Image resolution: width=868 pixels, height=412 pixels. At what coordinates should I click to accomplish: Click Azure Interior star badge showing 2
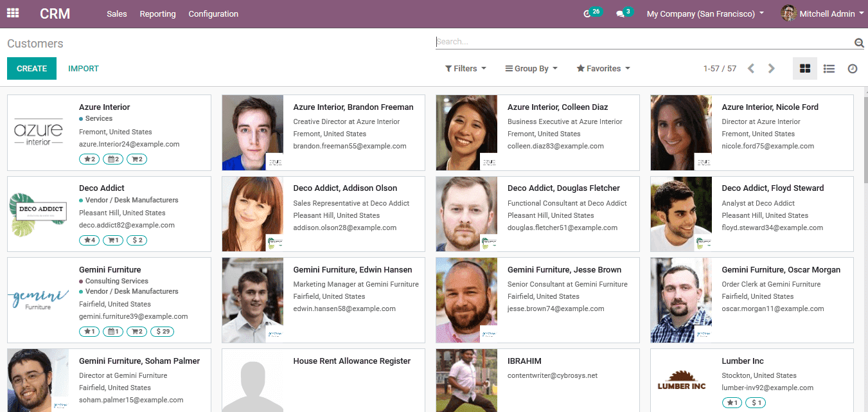coord(89,159)
